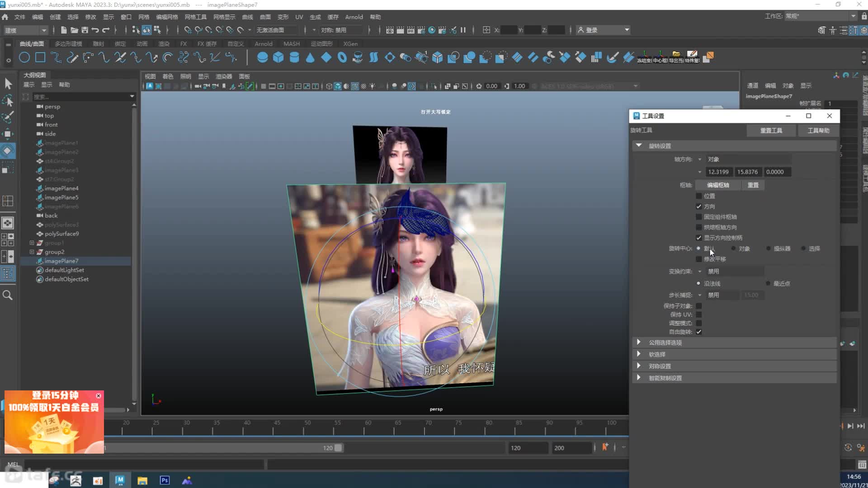Click the save scene icon
Viewport: 868px width, 488px height.
85,30
